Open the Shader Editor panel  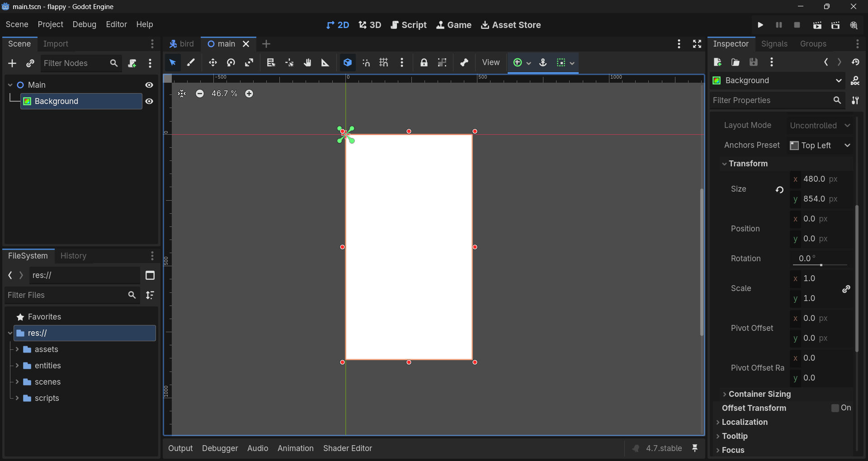point(347,448)
